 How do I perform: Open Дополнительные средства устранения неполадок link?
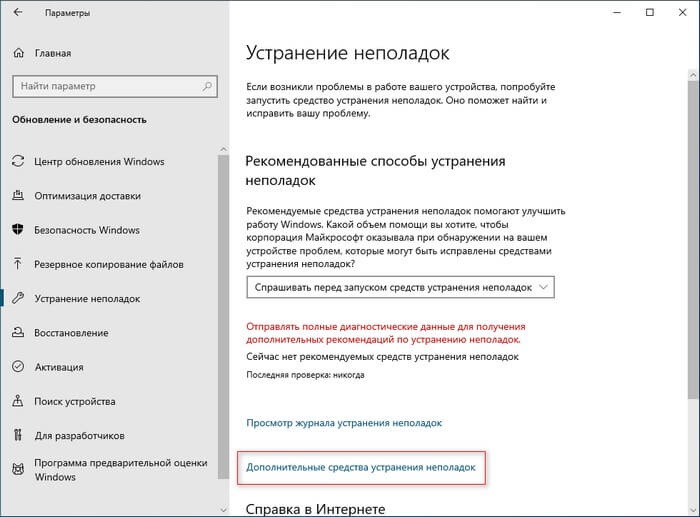tap(360, 467)
